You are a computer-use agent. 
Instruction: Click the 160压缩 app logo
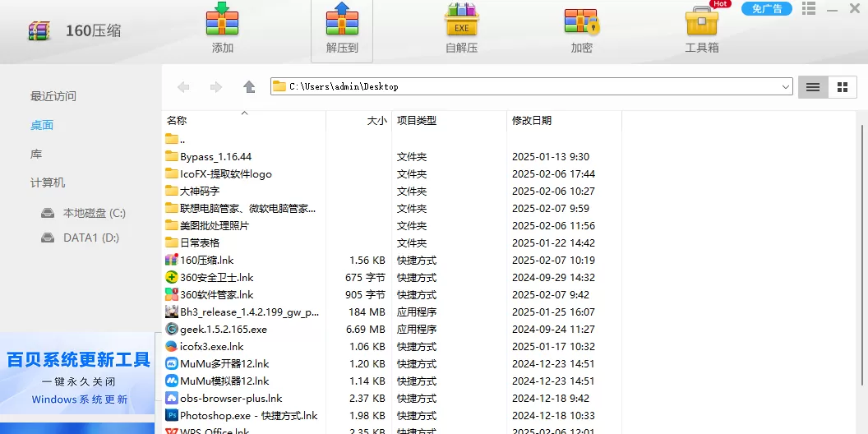pos(39,30)
